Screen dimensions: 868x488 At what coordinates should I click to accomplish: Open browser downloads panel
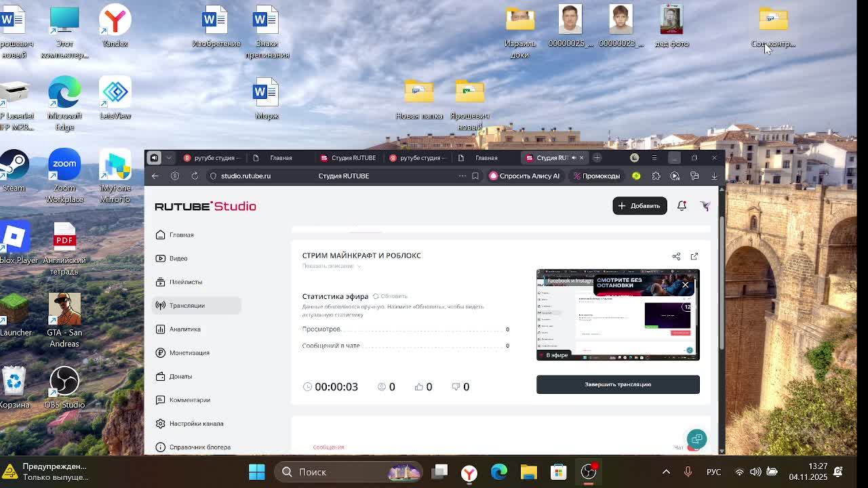(714, 176)
